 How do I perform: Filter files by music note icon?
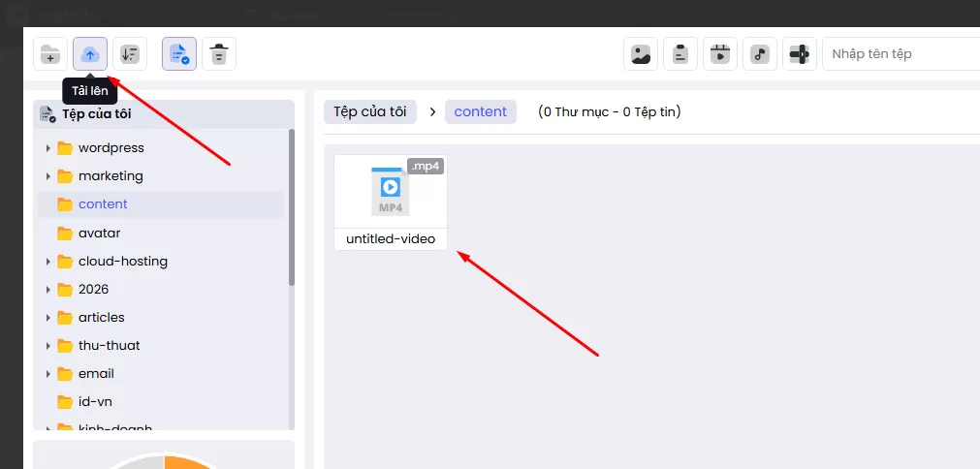tap(760, 54)
